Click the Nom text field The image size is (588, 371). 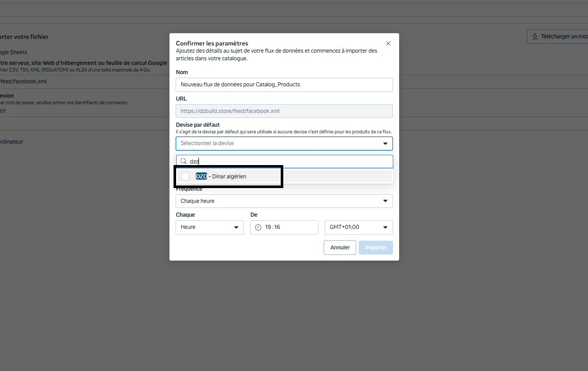click(x=284, y=85)
